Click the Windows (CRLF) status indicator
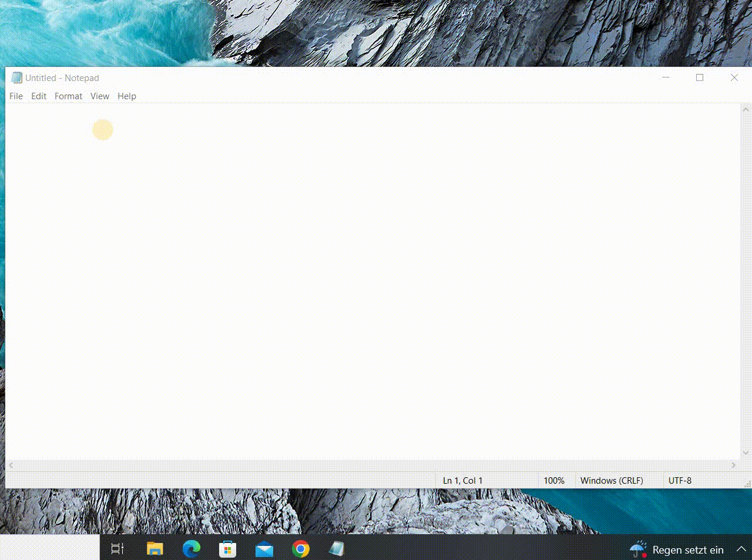The height and width of the screenshot is (560, 752). coord(611,480)
